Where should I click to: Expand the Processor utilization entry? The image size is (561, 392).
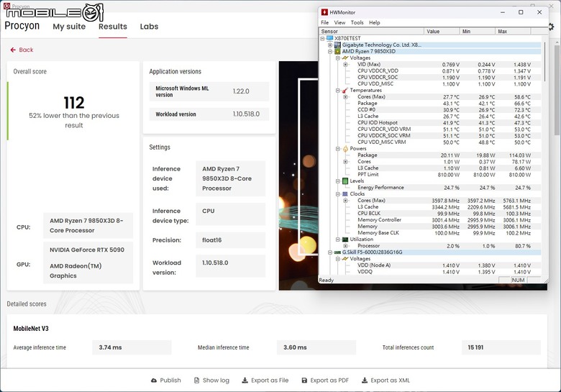click(346, 246)
